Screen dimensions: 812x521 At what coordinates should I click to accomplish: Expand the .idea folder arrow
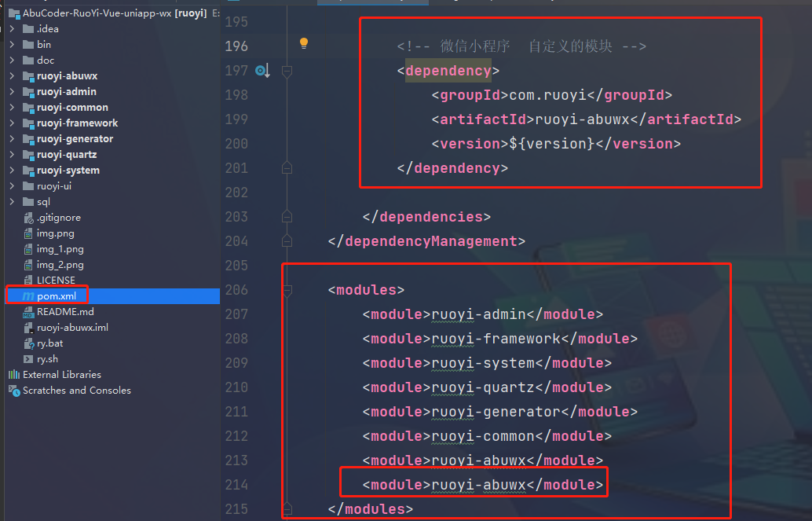(12, 29)
